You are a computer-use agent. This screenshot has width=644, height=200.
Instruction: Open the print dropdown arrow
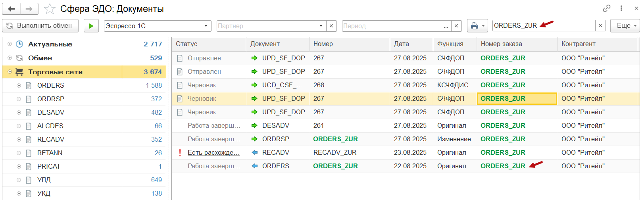click(x=483, y=26)
